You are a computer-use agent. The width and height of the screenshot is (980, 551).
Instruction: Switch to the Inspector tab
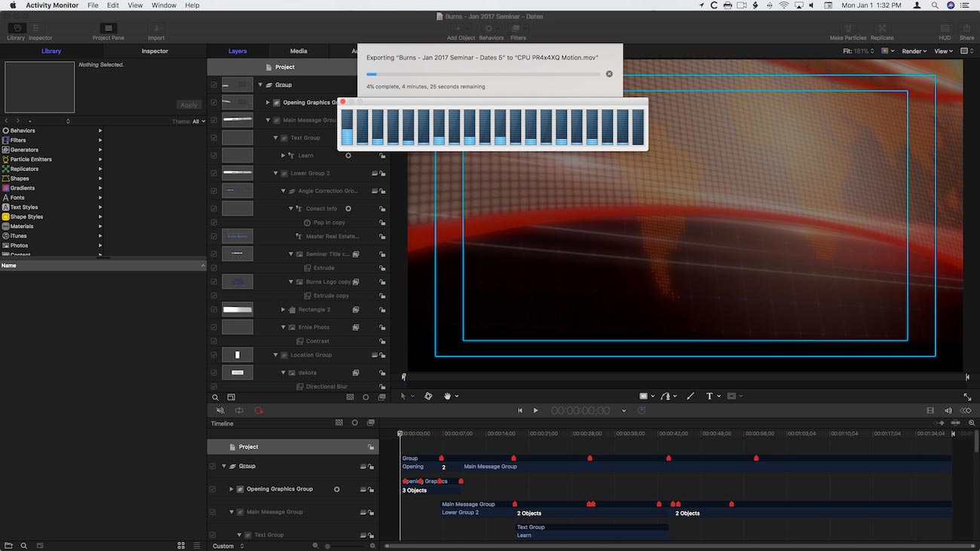[155, 51]
